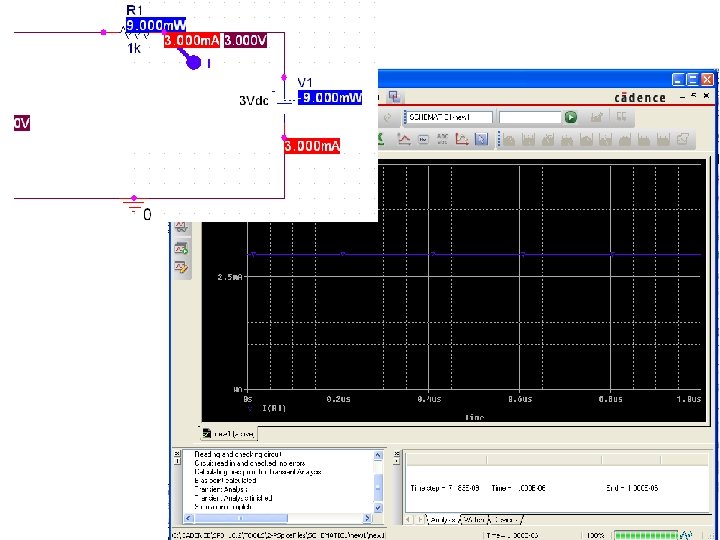Click the output log horizontal scrollbar left arrow
The height and width of the screenshot is (540, 720).
[188, 518]
